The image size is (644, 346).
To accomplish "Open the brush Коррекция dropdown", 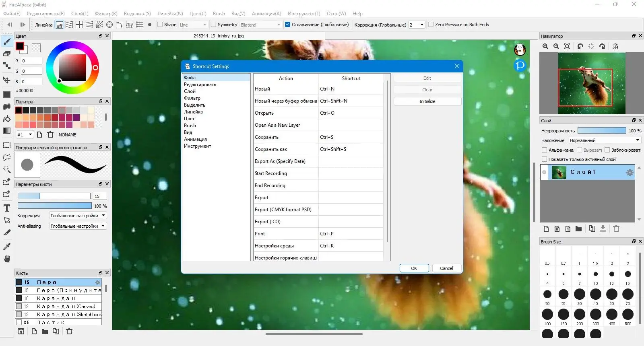I will (78, 216).
